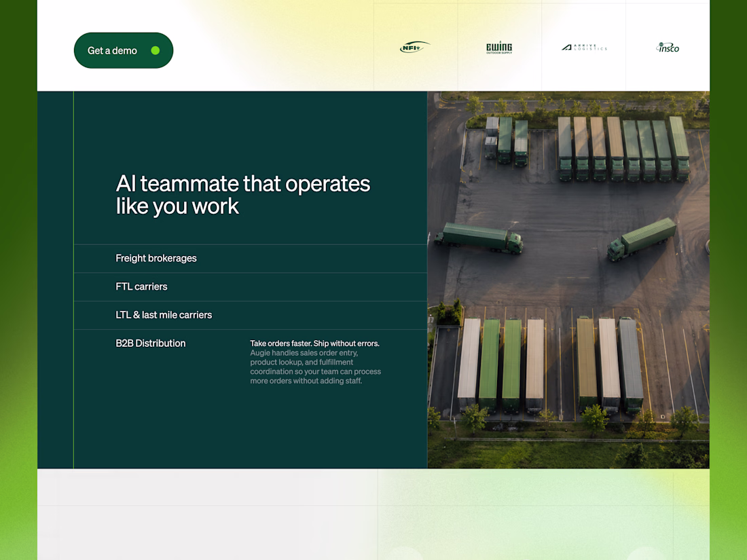Open the NFI logo
The image size is (747, 560).
coord(414,47)
